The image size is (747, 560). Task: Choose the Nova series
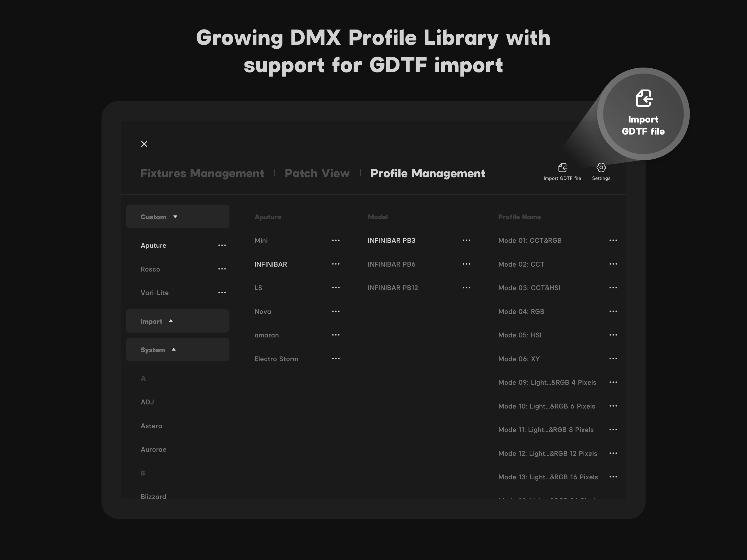263,311
